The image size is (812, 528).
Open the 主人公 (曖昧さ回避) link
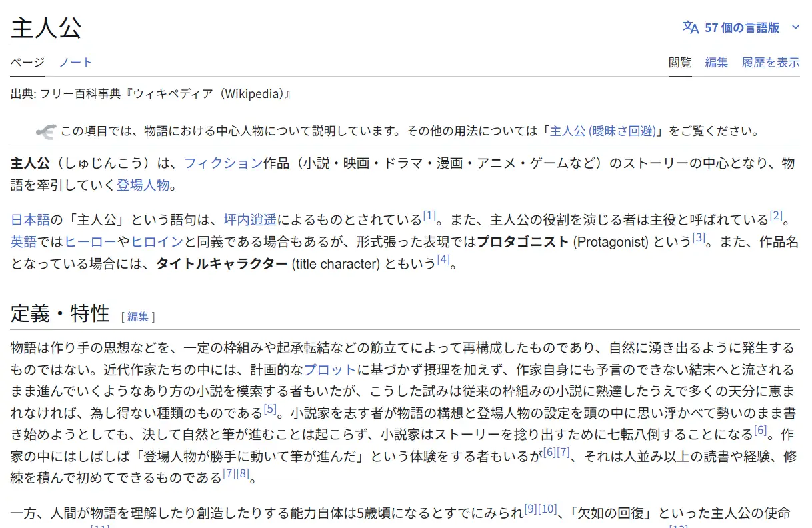click(603, 131)
